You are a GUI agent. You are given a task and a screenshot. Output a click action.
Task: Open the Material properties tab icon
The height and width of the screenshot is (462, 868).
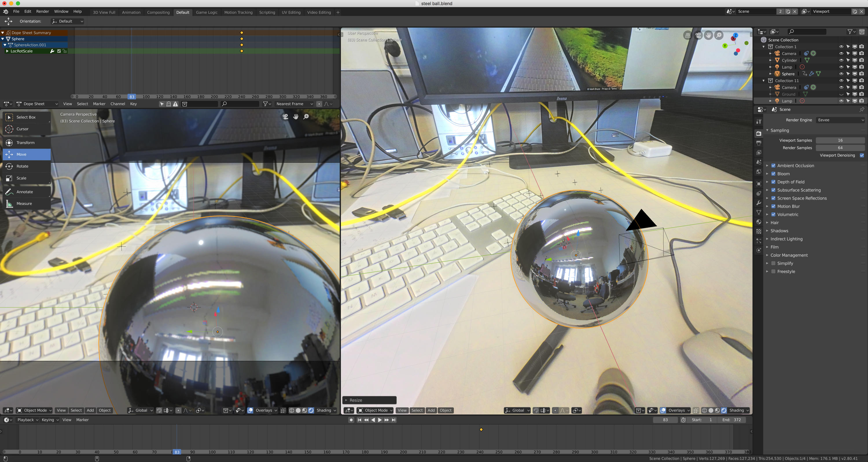759,222
